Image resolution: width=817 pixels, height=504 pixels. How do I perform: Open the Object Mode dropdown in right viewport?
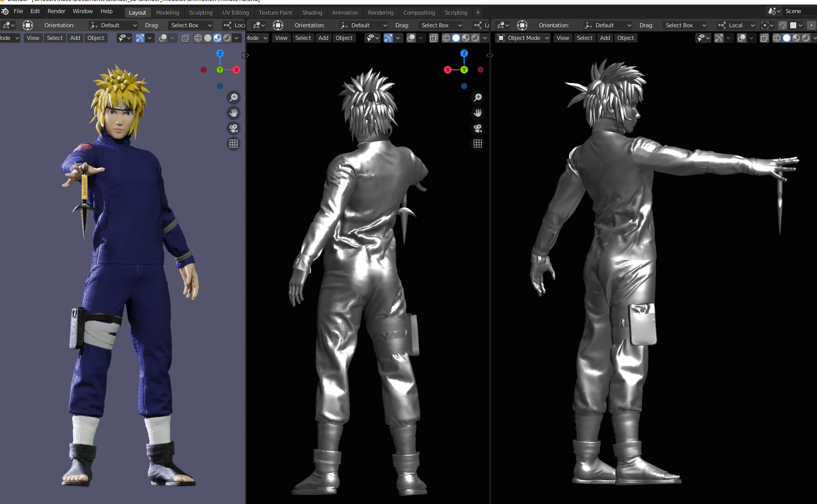click(x=523, y=38)
